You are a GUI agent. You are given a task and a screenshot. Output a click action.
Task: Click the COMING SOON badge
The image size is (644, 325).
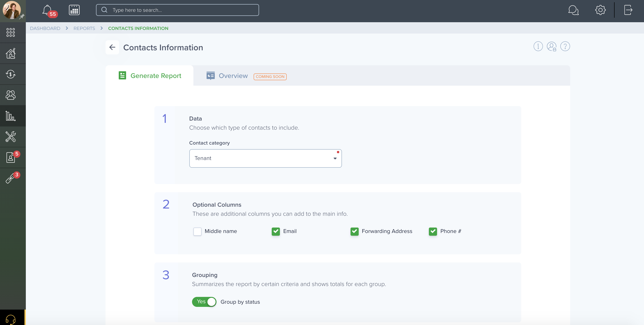point(270,77)
